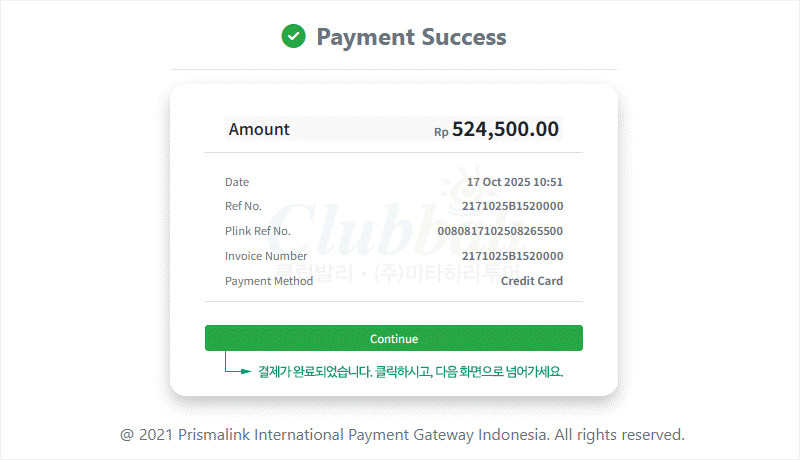Click the Payment Success heading
Viewport: 800px width, 460px height.
click(x=411, y=38)
